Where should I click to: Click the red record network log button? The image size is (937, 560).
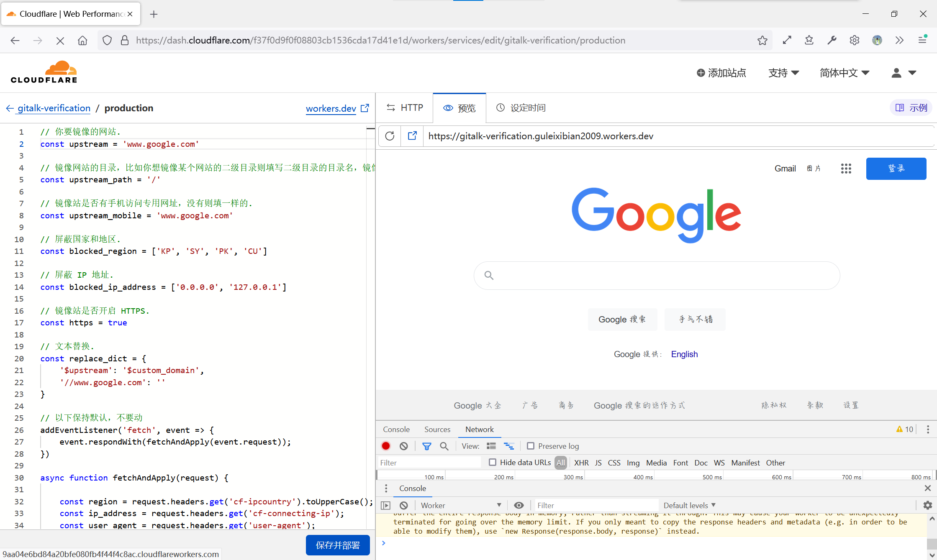(386, 446)
